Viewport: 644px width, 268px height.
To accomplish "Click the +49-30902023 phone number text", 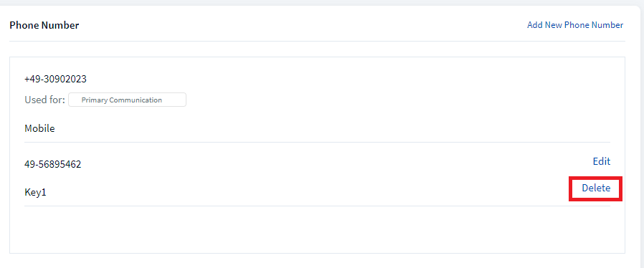I will point(55,80).
